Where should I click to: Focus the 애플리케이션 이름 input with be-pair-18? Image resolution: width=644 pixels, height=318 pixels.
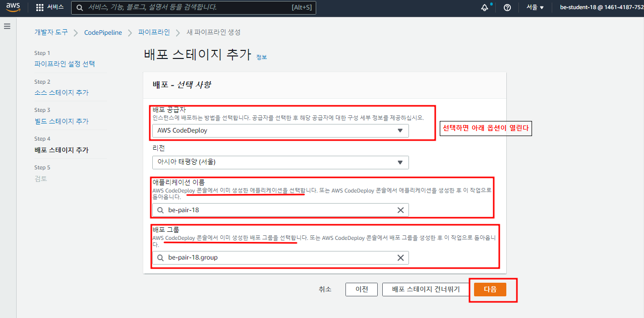(280, 210)
